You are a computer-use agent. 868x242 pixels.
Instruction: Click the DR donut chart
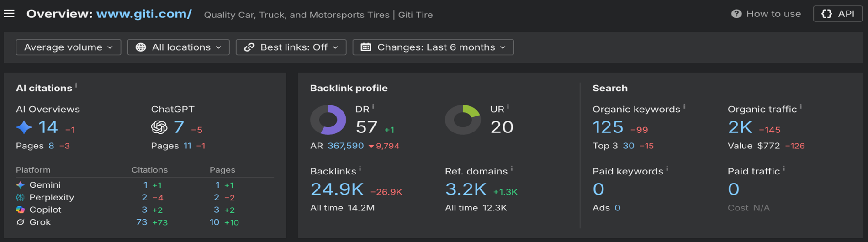(x=328, y=120)
